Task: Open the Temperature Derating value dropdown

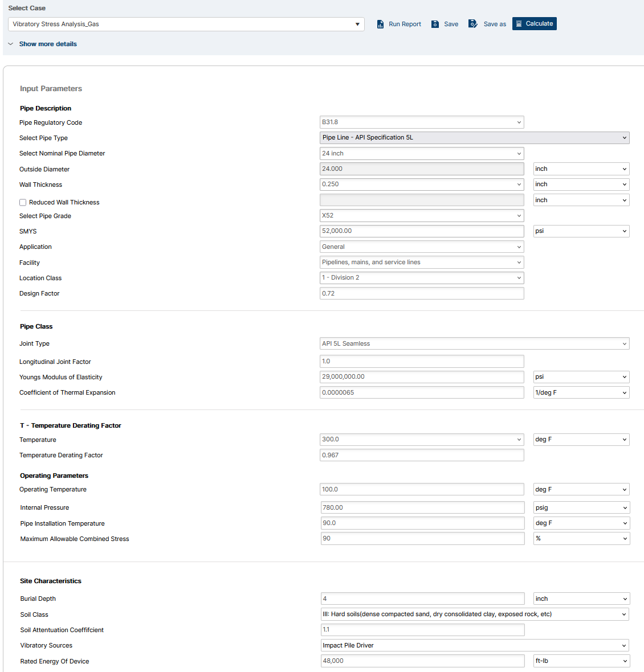Action: (x=421, y=440)
